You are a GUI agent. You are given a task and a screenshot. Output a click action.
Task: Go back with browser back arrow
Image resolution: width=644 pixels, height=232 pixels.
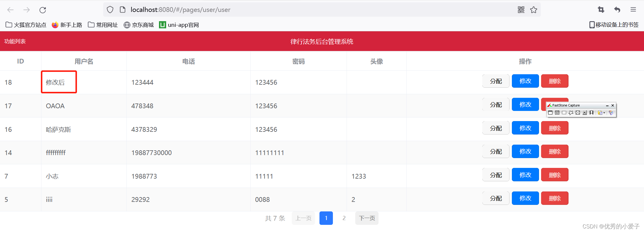pyautogui.click(x=10, y=10)
